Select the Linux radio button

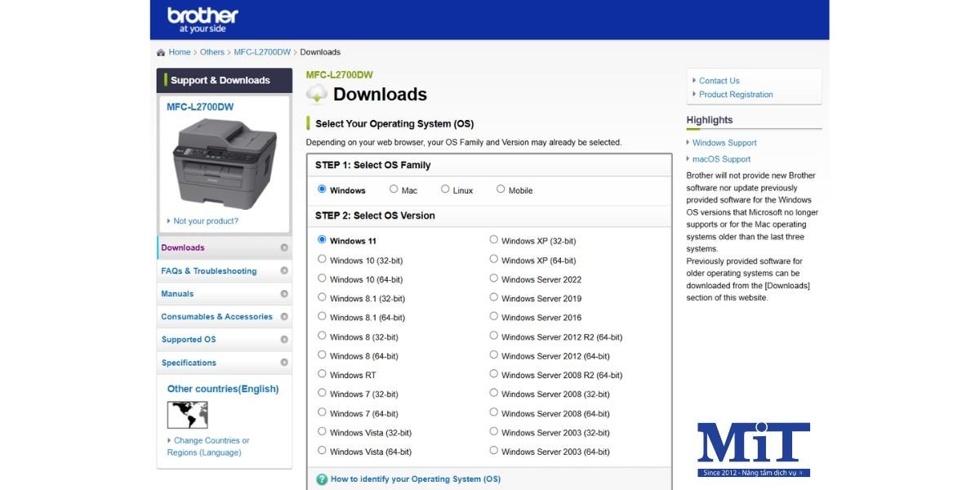[x=445, y=189]
